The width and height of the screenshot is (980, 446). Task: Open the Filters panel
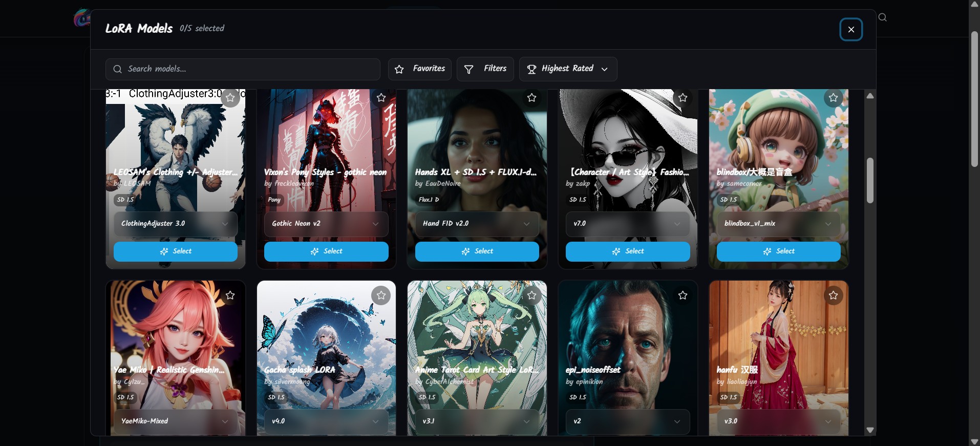pyautogui.click(x=485, y=69)
